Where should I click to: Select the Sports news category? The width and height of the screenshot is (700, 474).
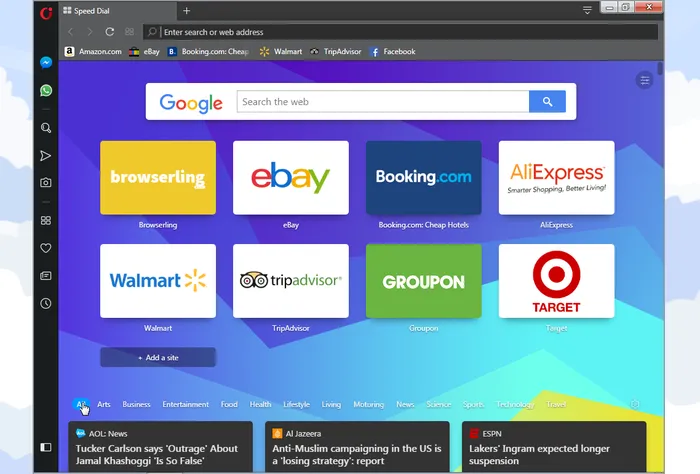tap(473, 404)
